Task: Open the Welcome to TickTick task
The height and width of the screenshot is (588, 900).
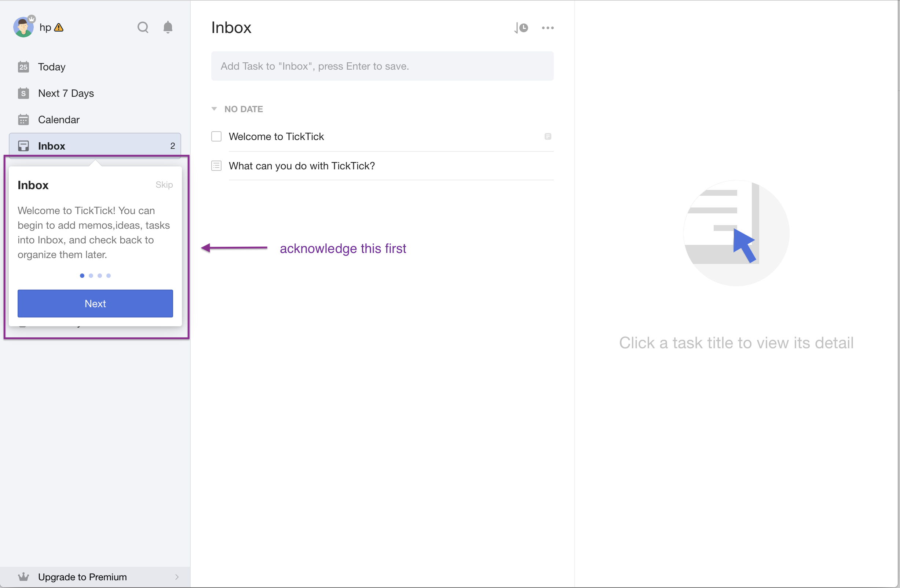Action: pyautogui.click(x=276, y=136)
